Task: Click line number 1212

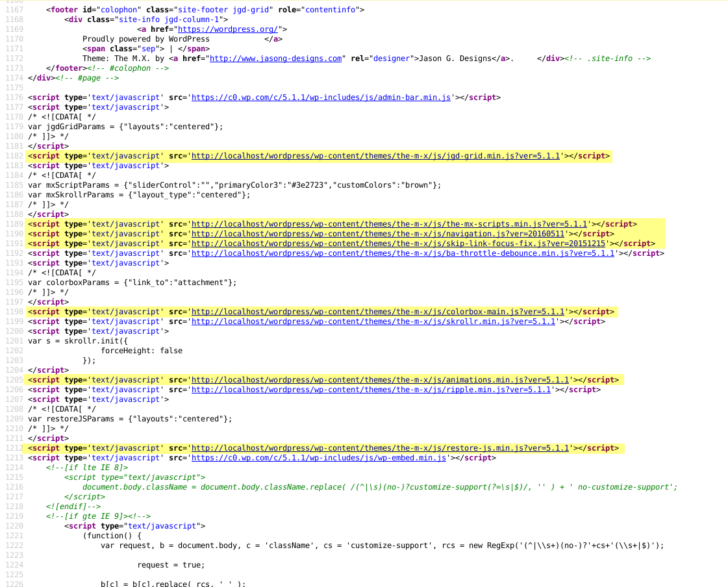Action: pos(14,449)
